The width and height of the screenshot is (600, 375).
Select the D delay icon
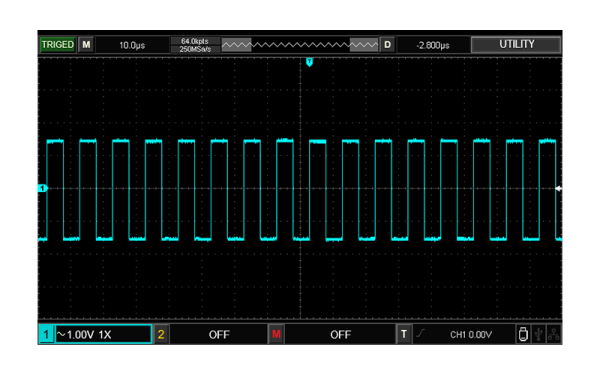[x=387, y=45]
